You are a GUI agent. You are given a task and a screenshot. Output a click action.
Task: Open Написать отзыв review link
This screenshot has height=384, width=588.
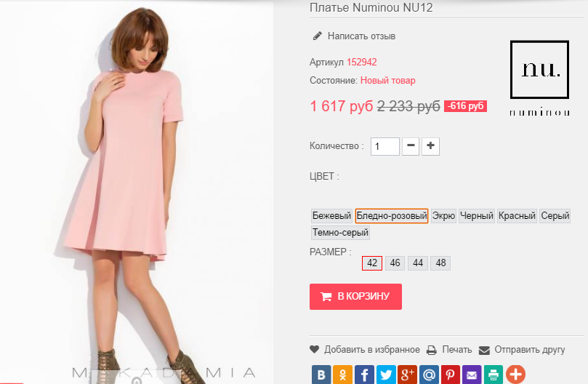pyautogui.click(x=361, y=36)
